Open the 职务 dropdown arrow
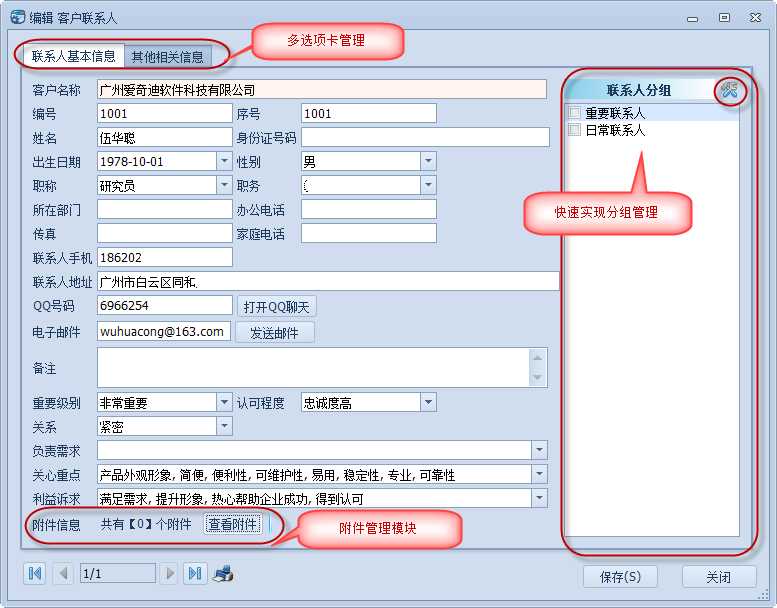Screen dimensions: 777x608 click(x=428, y=185)
